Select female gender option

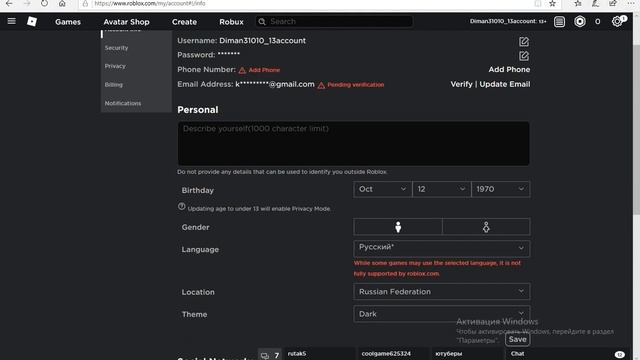tap(486, 227)
